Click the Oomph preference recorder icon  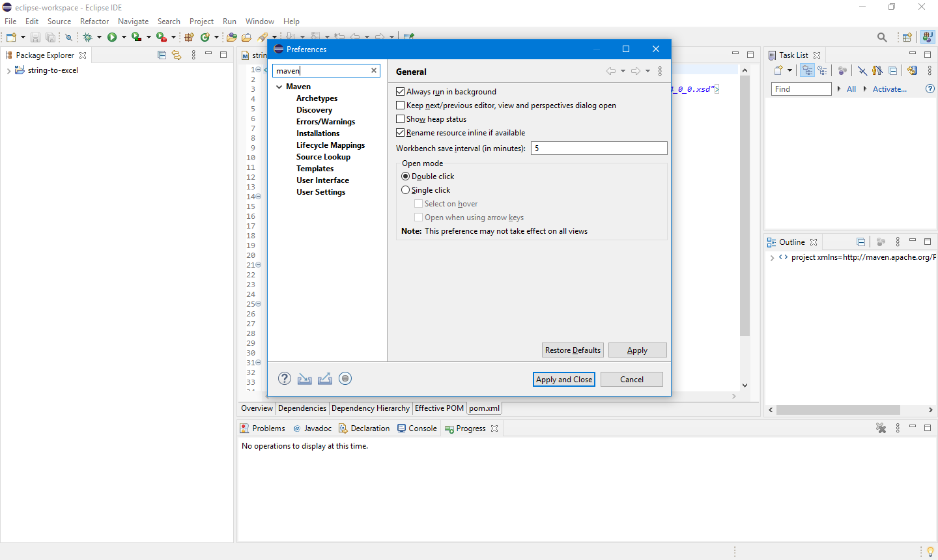(x=345, y=378)
